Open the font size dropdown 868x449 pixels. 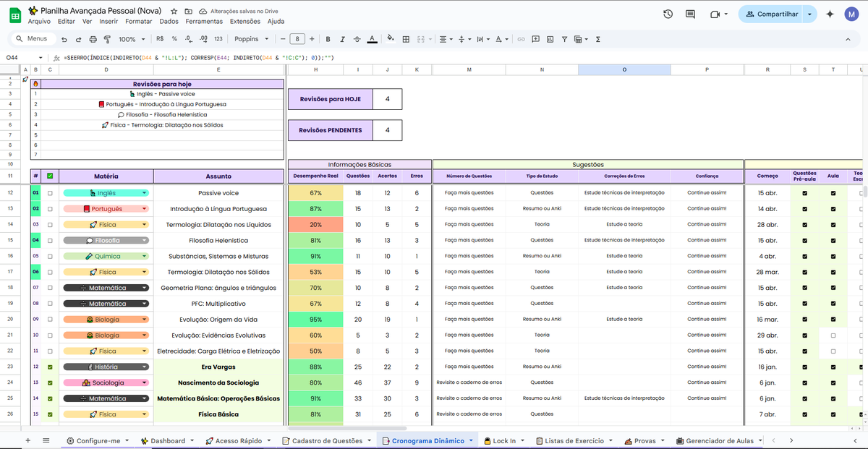(297, 39)
